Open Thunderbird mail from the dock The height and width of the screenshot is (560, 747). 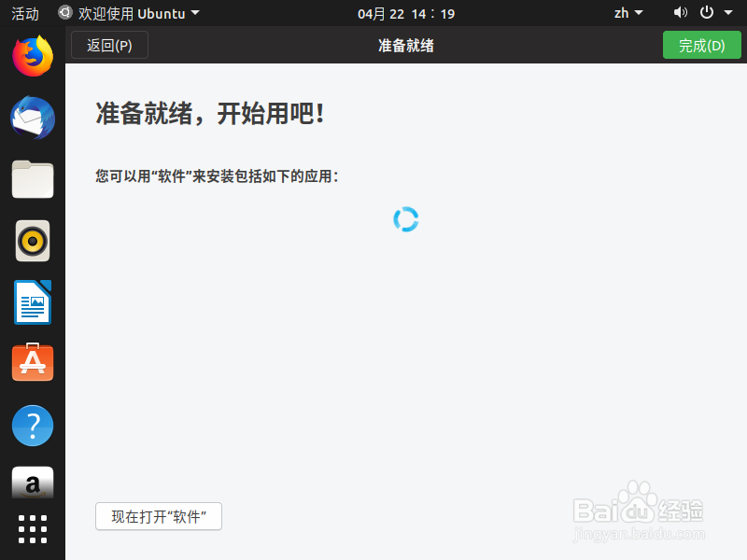click(x=33, y=118)
